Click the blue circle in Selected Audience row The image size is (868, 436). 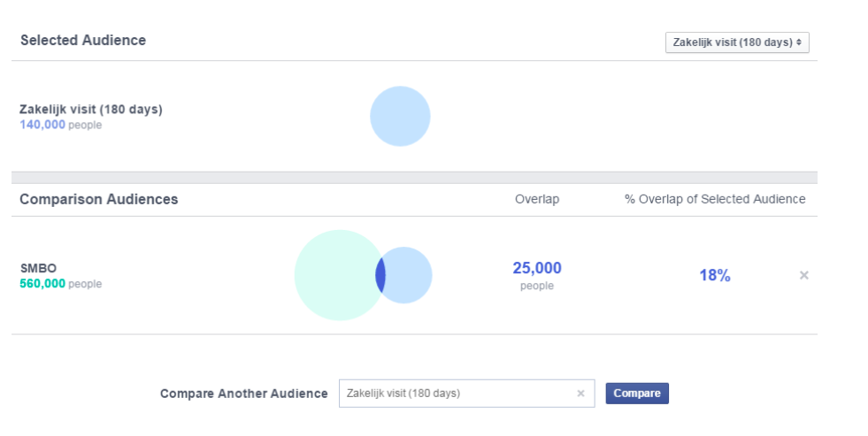[x=400, y=116]
